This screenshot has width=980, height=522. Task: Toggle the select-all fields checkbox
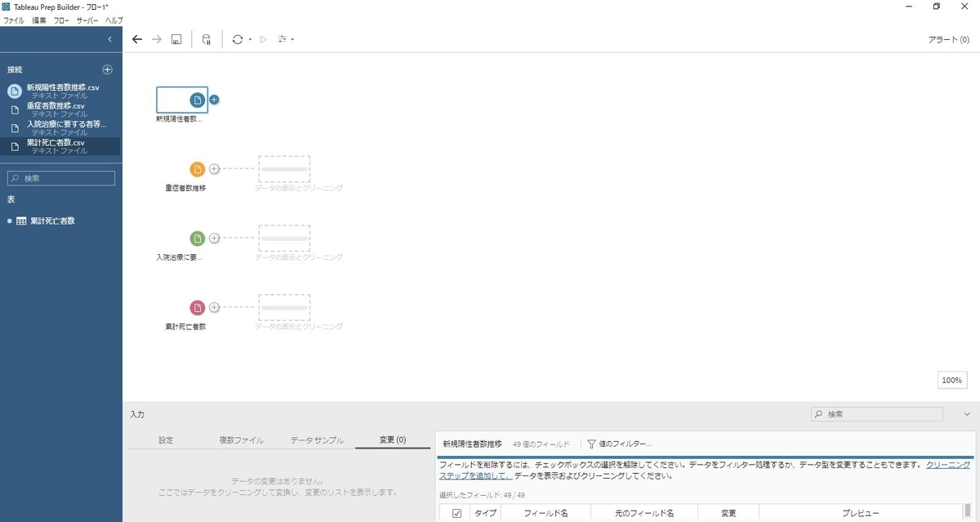coord(457,513)
